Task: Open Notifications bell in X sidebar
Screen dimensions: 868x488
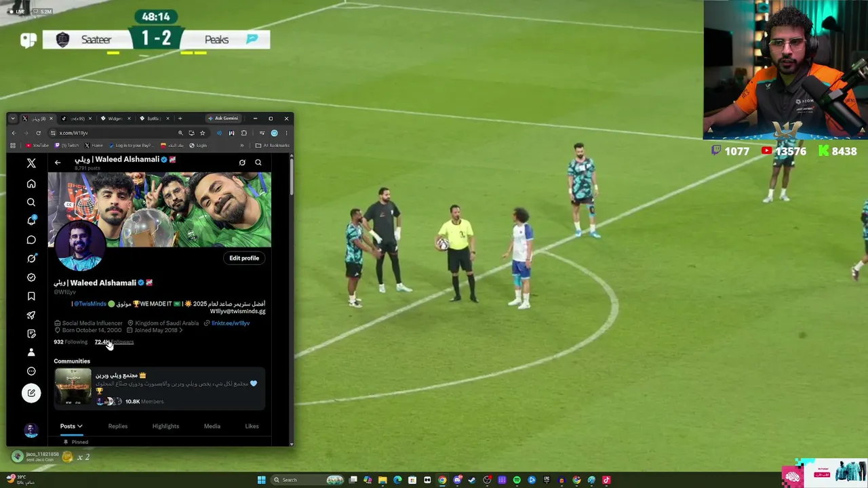Action: click(x=31, y=220)
